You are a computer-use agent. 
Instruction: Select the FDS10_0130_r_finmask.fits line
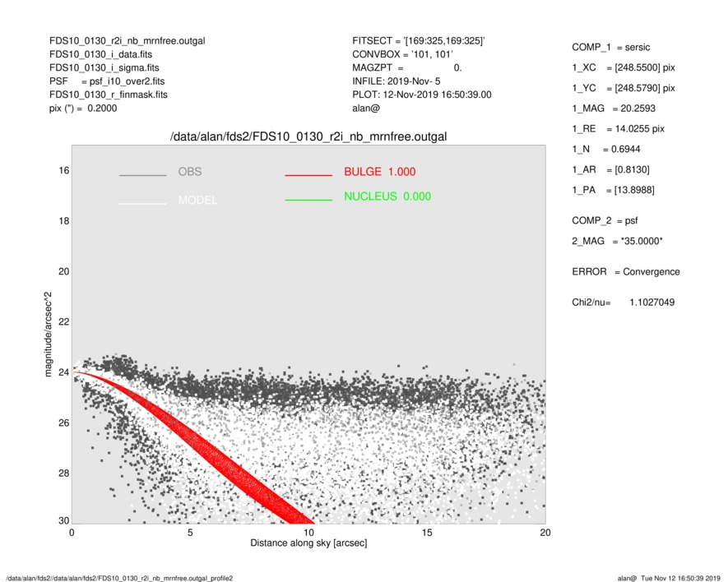[109, 95]
